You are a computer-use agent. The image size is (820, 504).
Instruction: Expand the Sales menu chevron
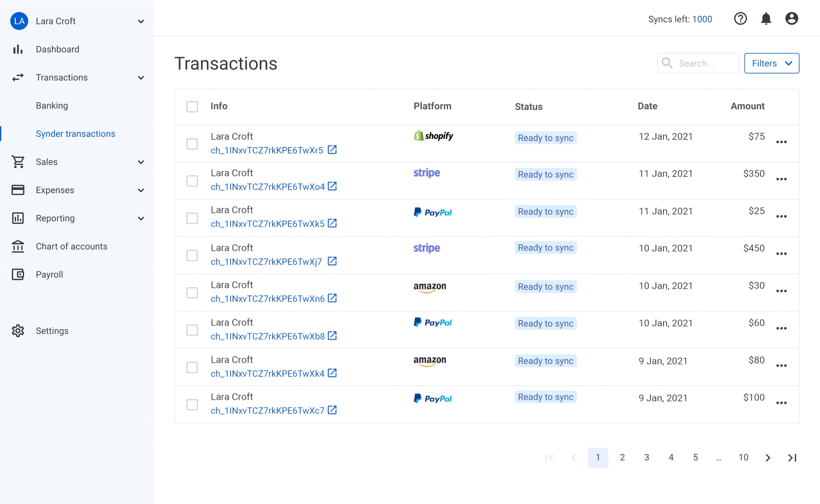[x=141, y=162]
